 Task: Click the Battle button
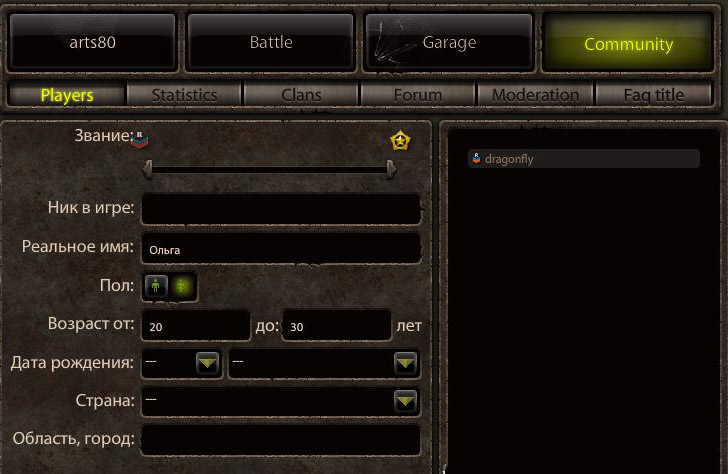[271, 42]
